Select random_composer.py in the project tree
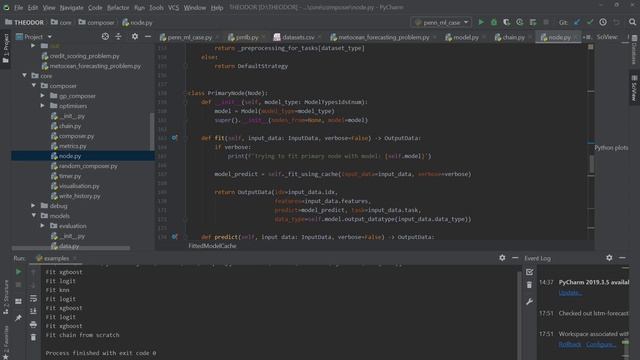Image resolution: width=640 pixels, height=360 pixels. coord(88,166)
